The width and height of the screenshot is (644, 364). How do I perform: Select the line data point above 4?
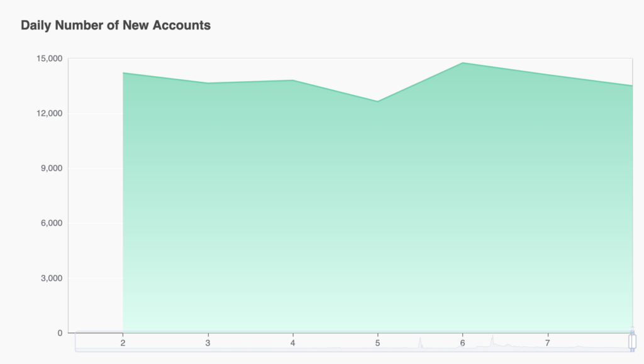[x=293, y=80]
